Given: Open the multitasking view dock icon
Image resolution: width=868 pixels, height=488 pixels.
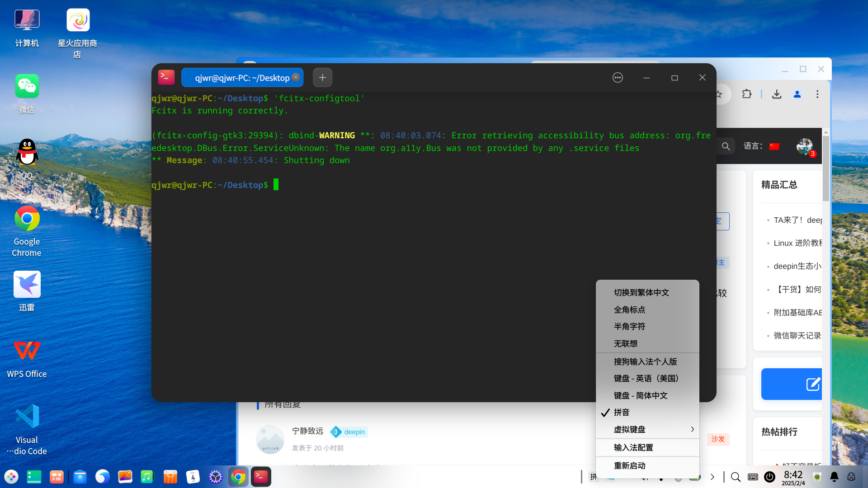Looking at the screenshot, I should (x=34, y=477).
